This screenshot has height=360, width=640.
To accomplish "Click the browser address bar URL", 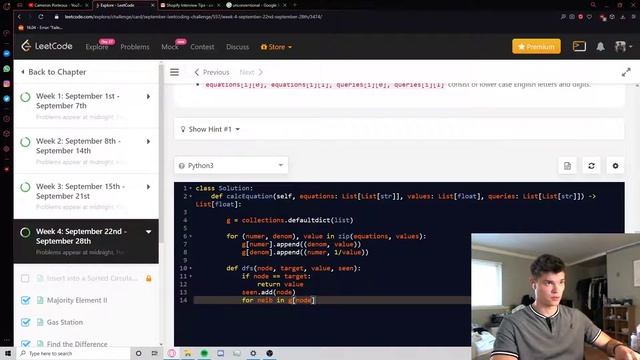I will (193, 17).
